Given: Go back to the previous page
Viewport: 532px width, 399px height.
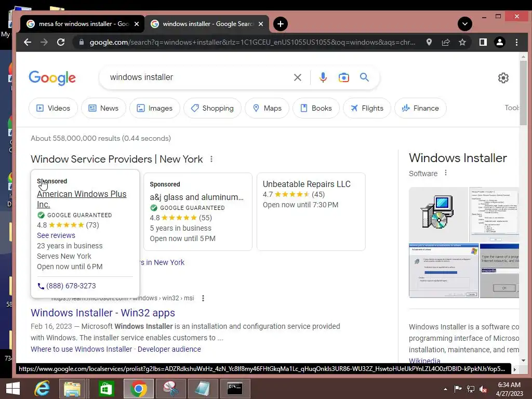Looking at the screenshot, I should 28,42.
